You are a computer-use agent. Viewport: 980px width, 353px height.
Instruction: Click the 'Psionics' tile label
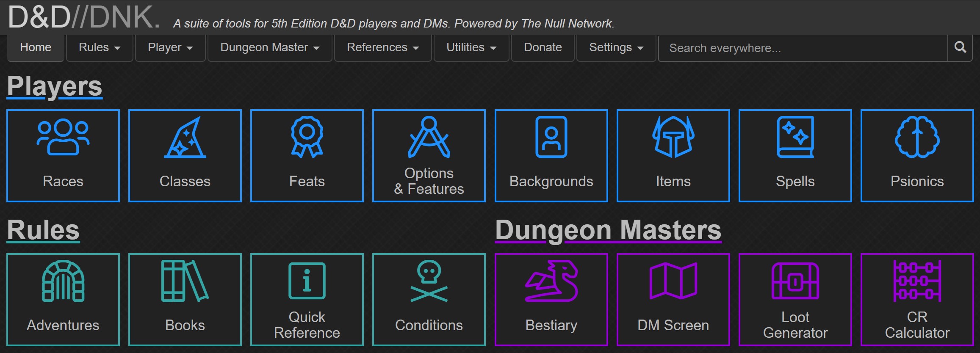(917, 181)
